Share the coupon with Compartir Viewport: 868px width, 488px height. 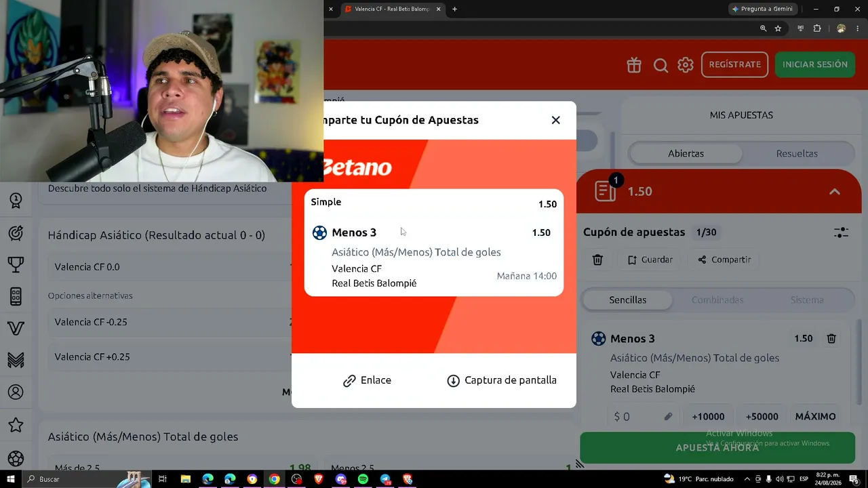[x=724, y=260]
